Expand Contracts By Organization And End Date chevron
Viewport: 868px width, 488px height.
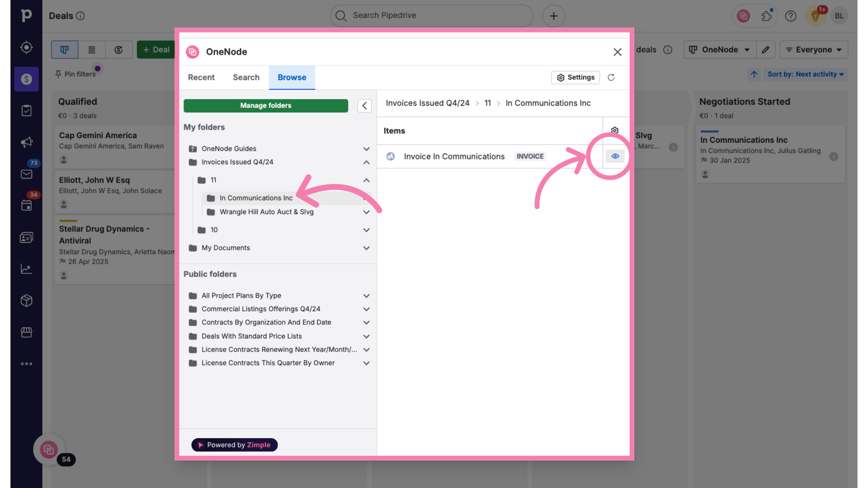pos(366,323)
